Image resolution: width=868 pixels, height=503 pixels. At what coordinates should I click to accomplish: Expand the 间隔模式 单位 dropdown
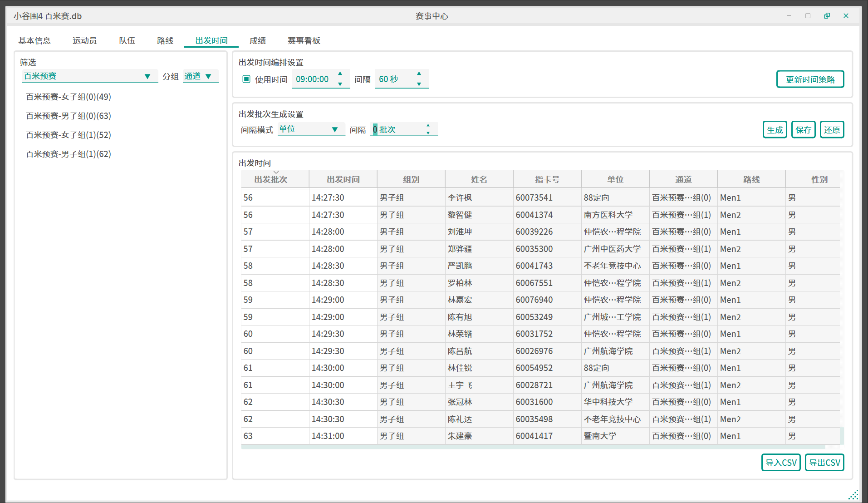(x=311, y=129)
